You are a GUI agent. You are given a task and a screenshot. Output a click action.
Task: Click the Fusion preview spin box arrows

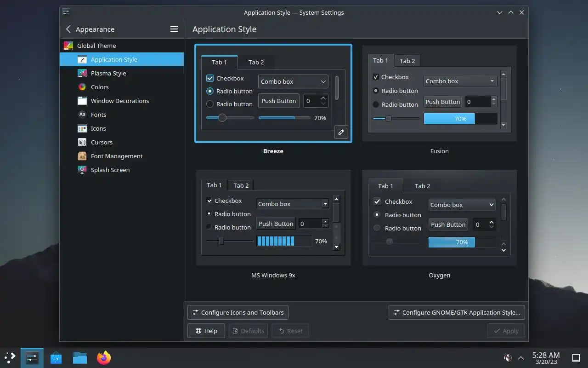(x=494, y=102)
